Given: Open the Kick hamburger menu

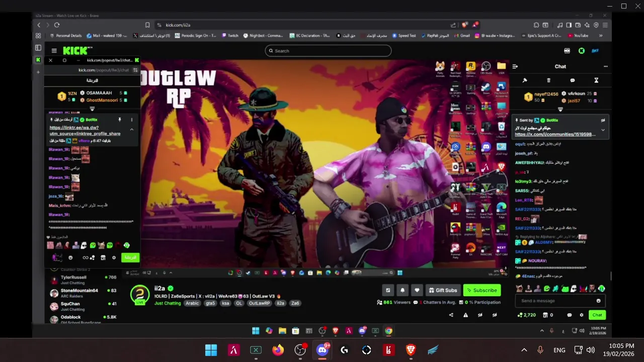Looking at the screenshot, I should pos(54,51).
